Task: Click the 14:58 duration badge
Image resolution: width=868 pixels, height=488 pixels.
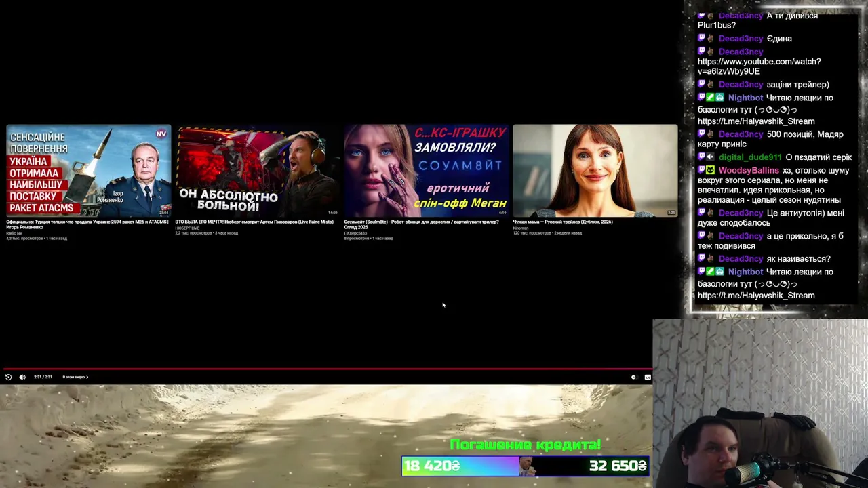Action: tap(332, 213)
